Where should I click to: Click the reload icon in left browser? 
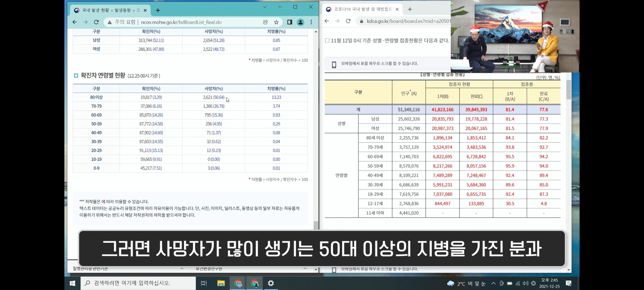[96, 22]
